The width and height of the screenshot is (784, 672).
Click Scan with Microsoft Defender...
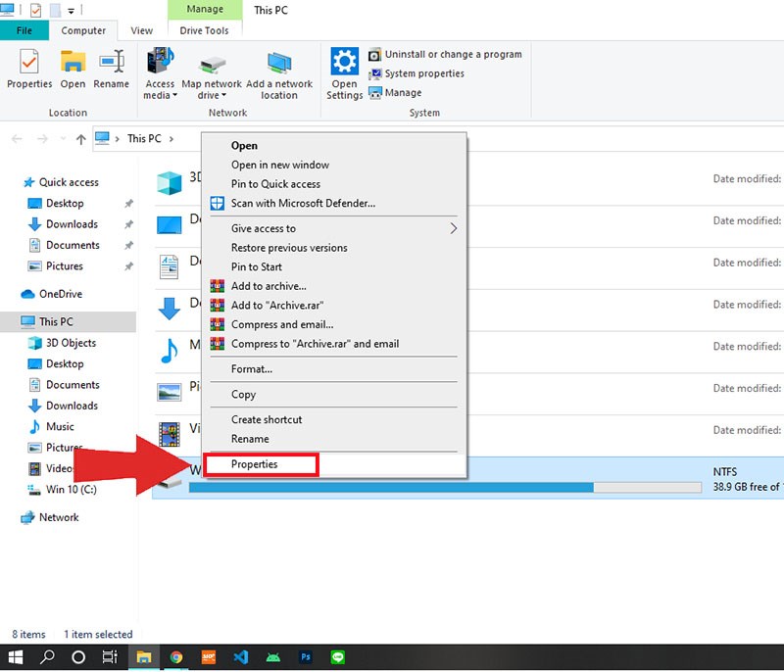pyautogui.click(x=334, y=204)
